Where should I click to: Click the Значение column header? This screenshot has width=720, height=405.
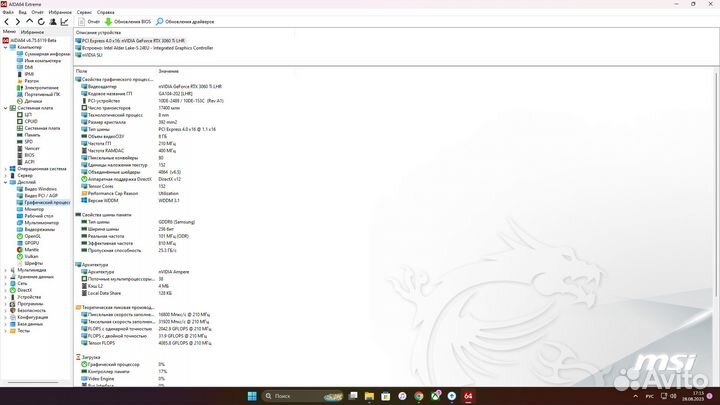click(x=169, y=71)
